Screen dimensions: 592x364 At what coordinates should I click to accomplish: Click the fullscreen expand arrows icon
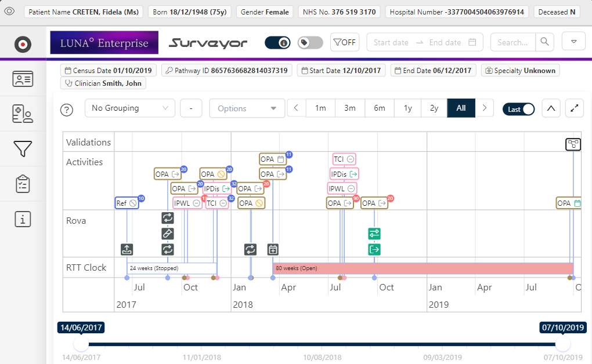pos(573,108)
